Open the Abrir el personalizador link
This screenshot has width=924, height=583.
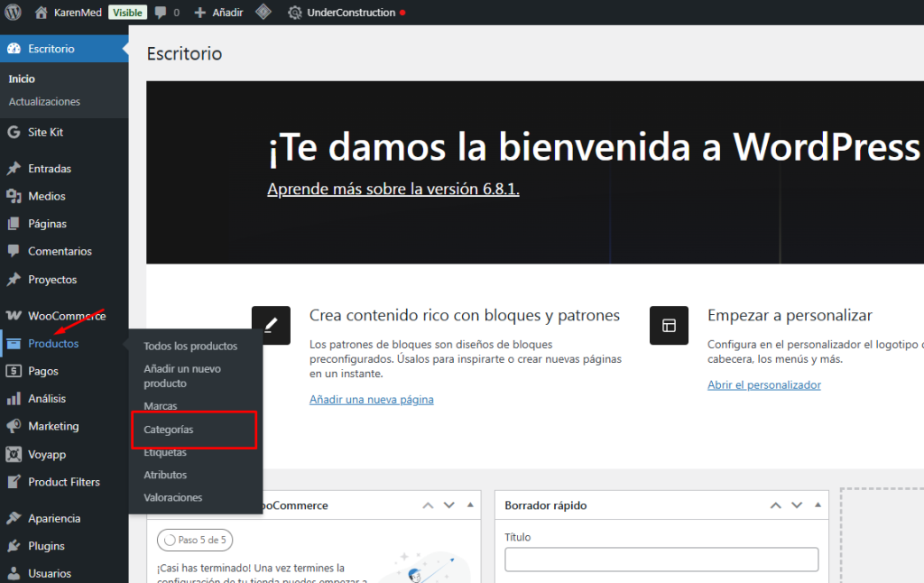(x=763, y=384)
